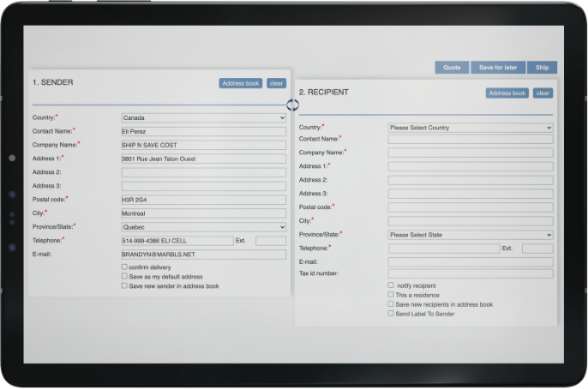Screen dimensions: 588x389
Task: Open the sender Country dropdown showing Canada
Action: 203,117
